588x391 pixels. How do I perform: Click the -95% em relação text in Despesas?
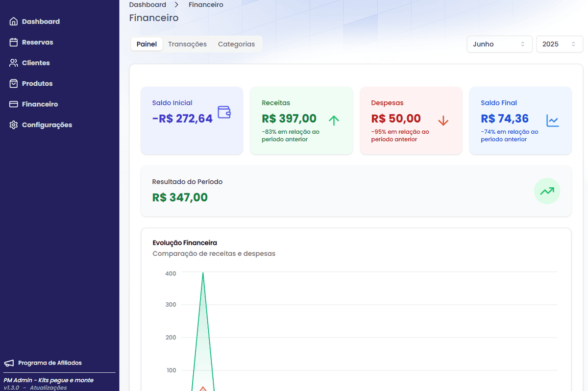click(400, 136)
